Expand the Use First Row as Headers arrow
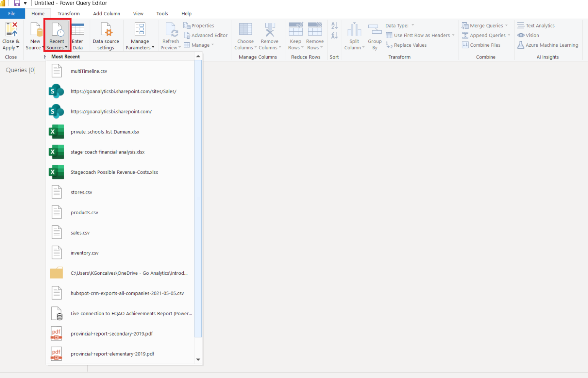The width and height of the screenshot is (588, 378). (x=453, y=35)
